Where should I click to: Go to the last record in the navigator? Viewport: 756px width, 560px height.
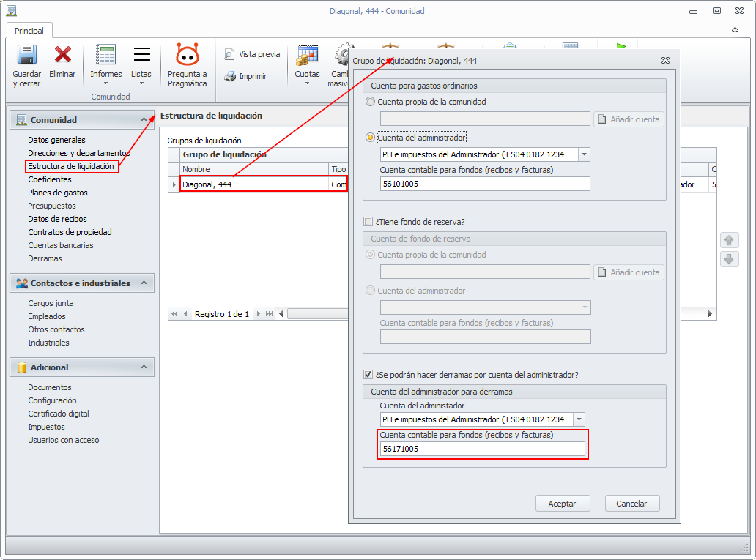pyautogui.click(x=269, y=314)
